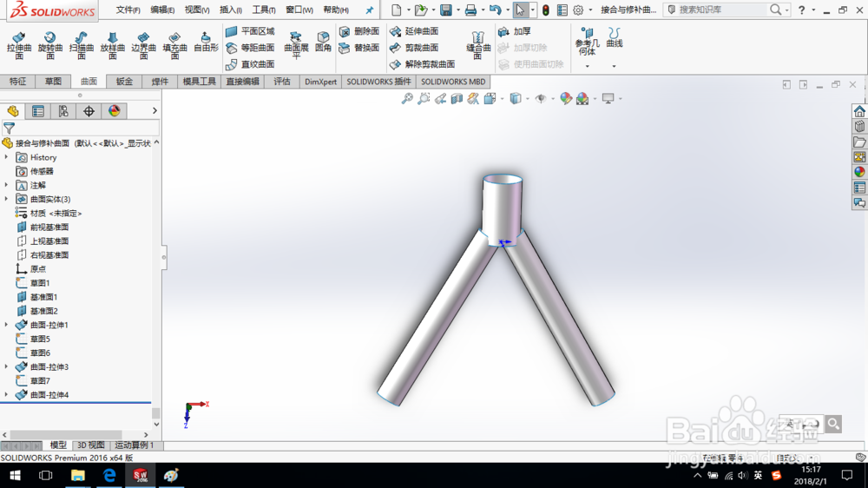The height and width of the screenshot is (488, 868).
Task: Switch to the 草图 ribbon tab
Action: [x=53, y=82]
